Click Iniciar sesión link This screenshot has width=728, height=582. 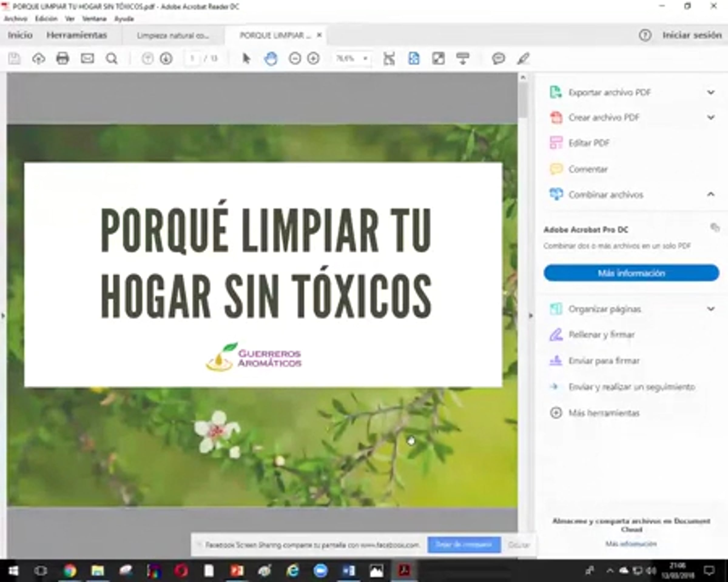pos(692,35)
